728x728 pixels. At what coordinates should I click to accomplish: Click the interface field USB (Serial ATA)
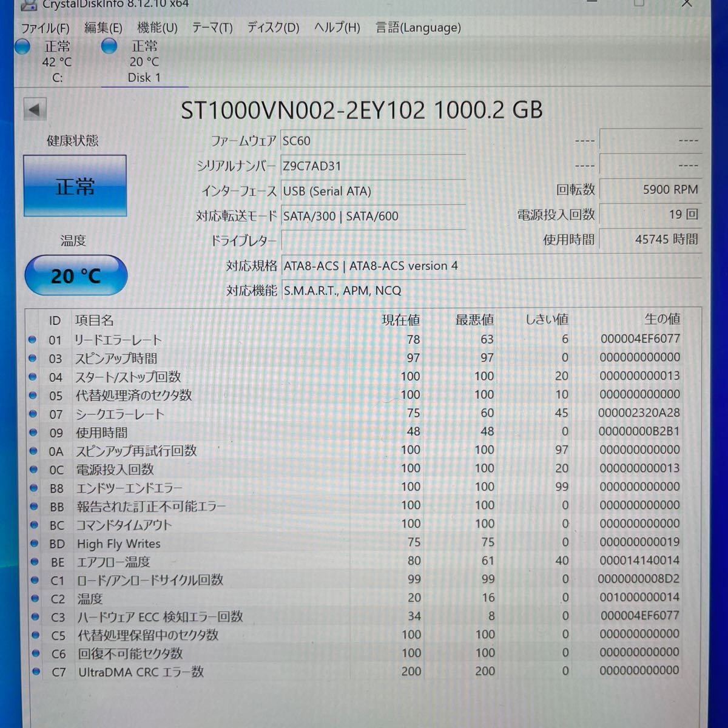(373, 191)
